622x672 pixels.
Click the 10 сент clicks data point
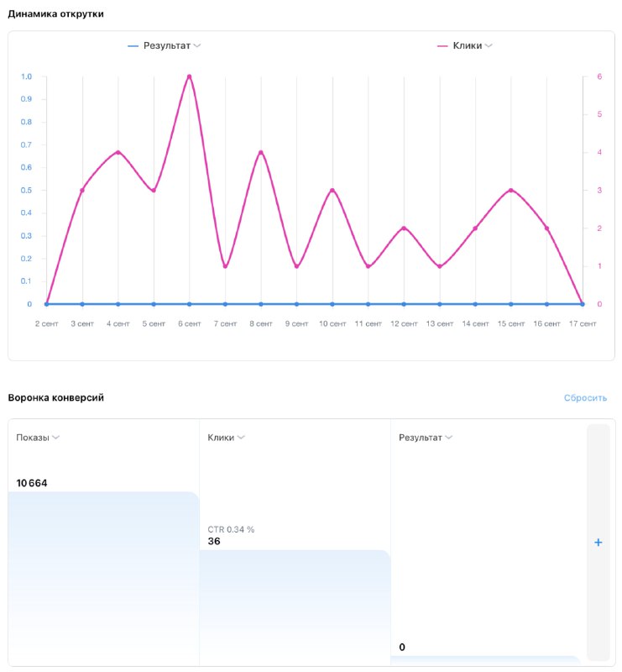tap(332, 191)
